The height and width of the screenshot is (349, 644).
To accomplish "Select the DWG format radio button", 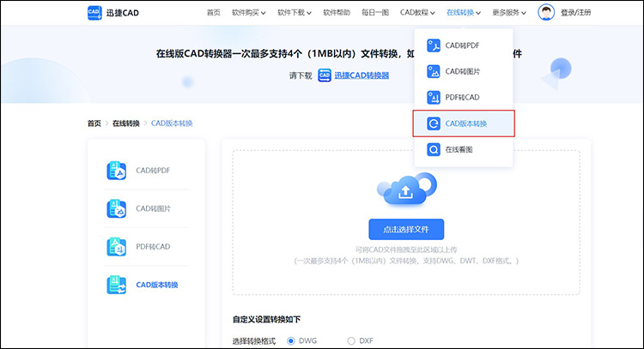I will tap(291, 340).
